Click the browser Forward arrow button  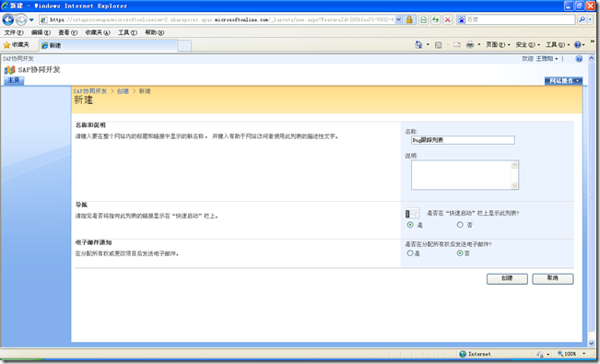coord(21,19)
